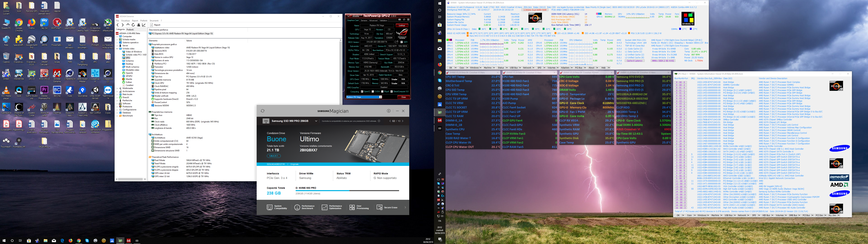Toggle the CUDA checkbox in GPU-Z

373,91
